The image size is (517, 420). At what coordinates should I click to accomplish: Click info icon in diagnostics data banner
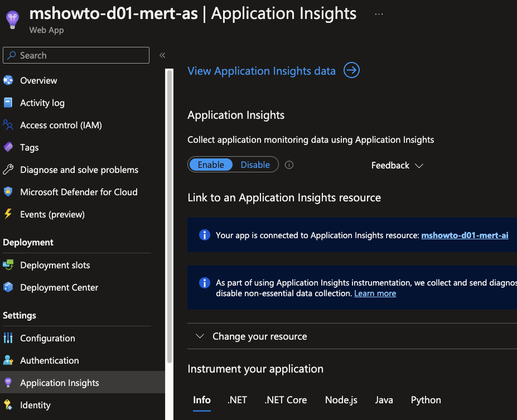tap(205, 283)
